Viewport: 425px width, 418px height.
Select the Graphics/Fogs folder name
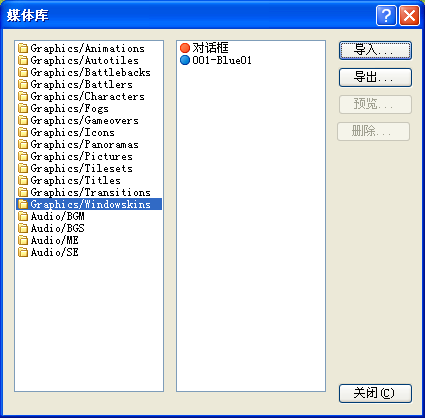pyautogui.click(x=70, y=108)
